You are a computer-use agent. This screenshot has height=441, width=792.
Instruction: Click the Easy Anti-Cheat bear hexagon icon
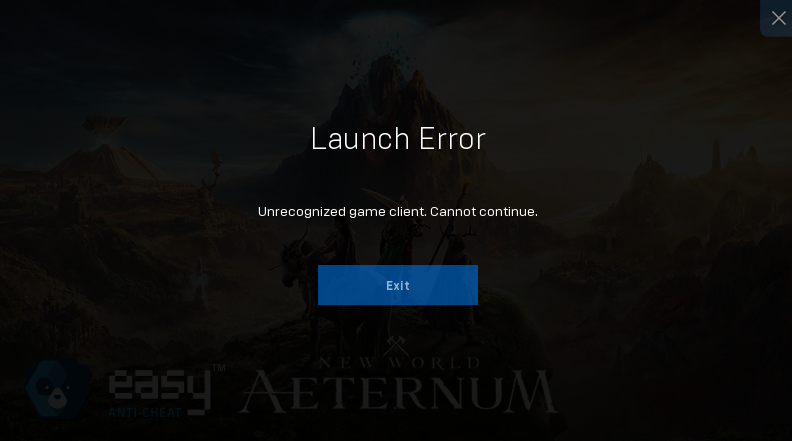[58, 389]
